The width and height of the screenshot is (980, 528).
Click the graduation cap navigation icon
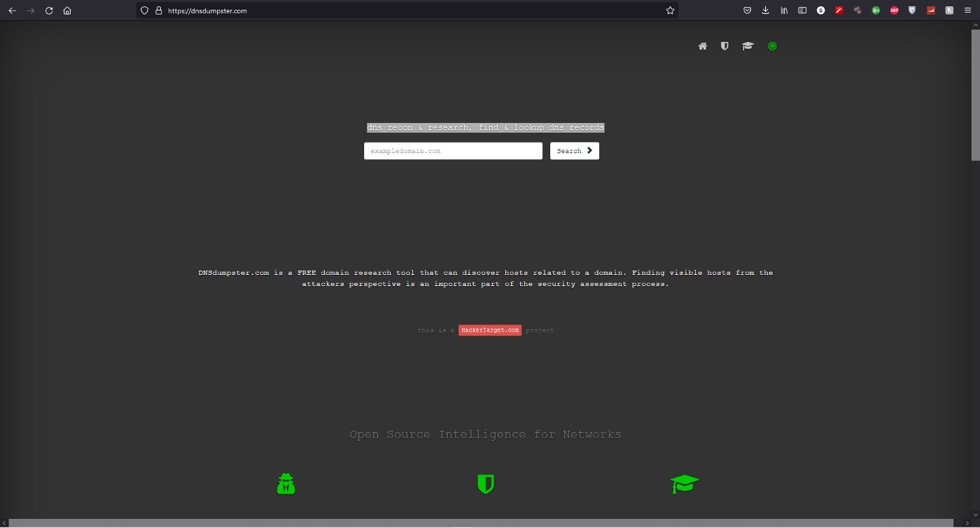[x=748, y=46]
